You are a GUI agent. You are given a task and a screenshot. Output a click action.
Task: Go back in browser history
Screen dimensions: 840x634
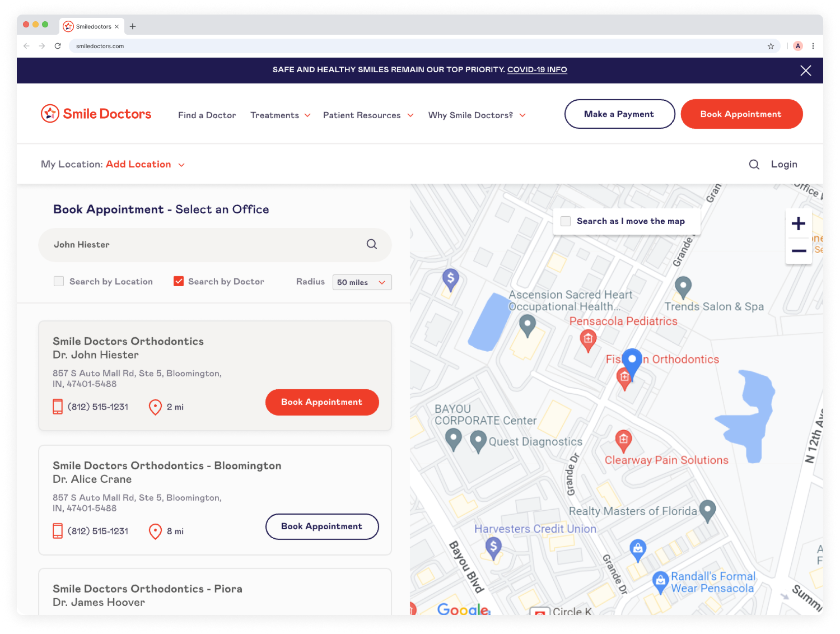pos(26,46)
